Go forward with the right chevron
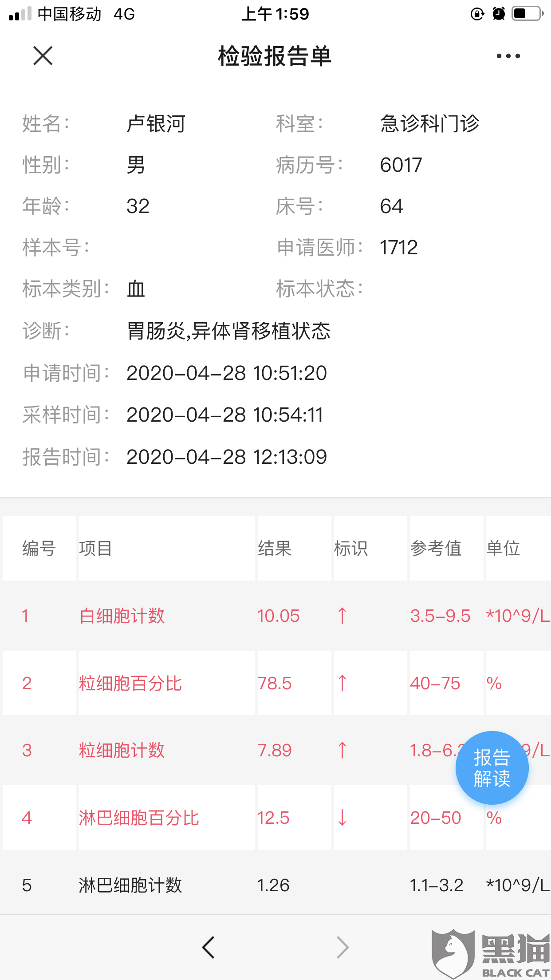Image resolution: width=551 pixels, height=980 pixels. click(x=342, y=948)
